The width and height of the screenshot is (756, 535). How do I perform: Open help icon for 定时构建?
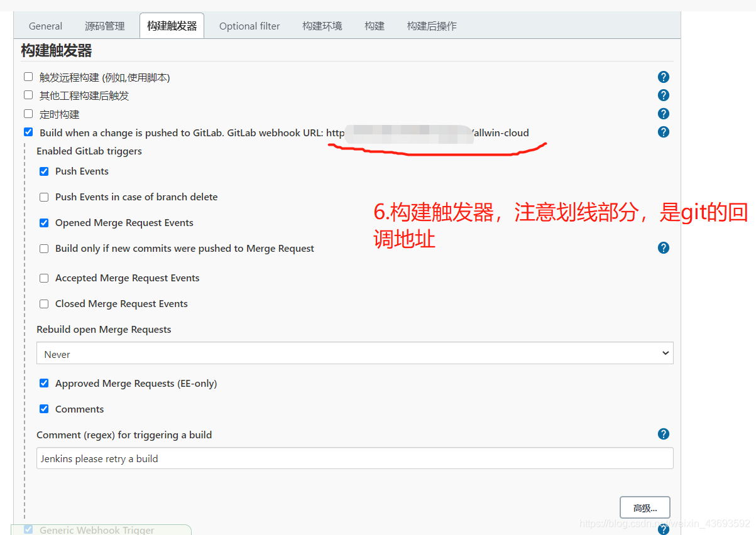(x=663, y=114)
